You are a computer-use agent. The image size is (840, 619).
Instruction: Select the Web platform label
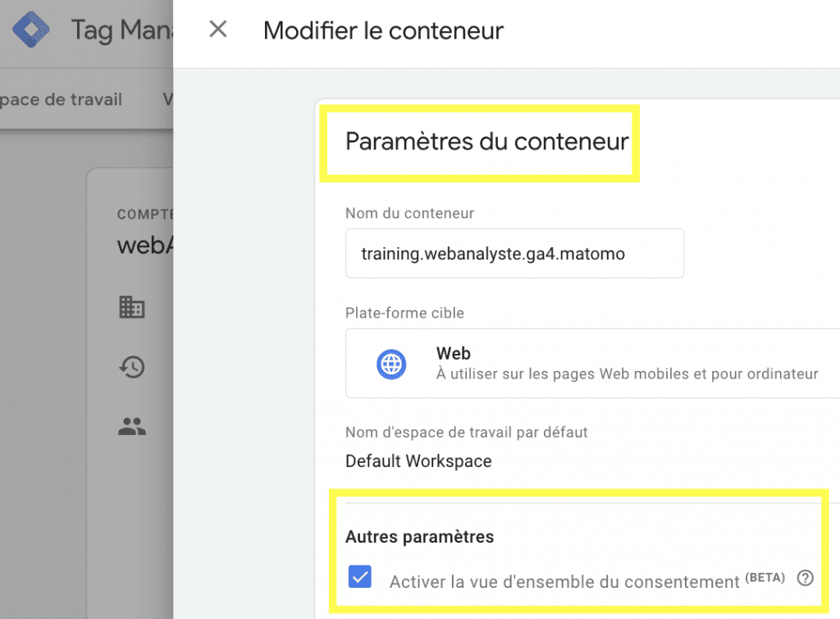point(453,353)
